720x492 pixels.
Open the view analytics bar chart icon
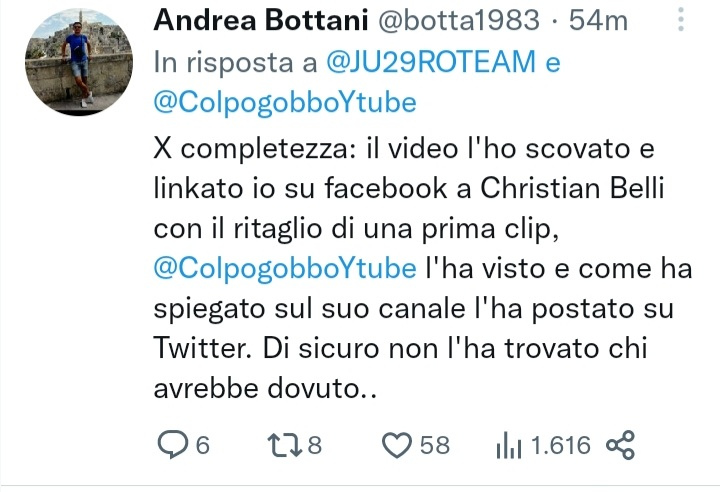pyautogui.click(x=508, y=445)
